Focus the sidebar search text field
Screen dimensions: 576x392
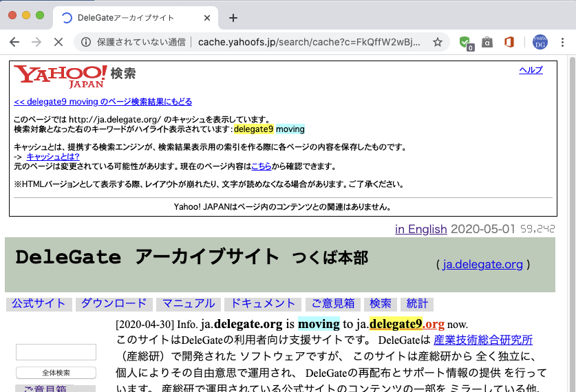(x=56, y=352)
